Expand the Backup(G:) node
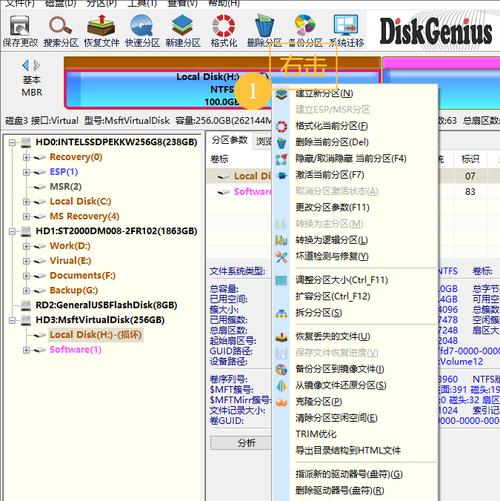The image size is (500, 501). [26, 291]
